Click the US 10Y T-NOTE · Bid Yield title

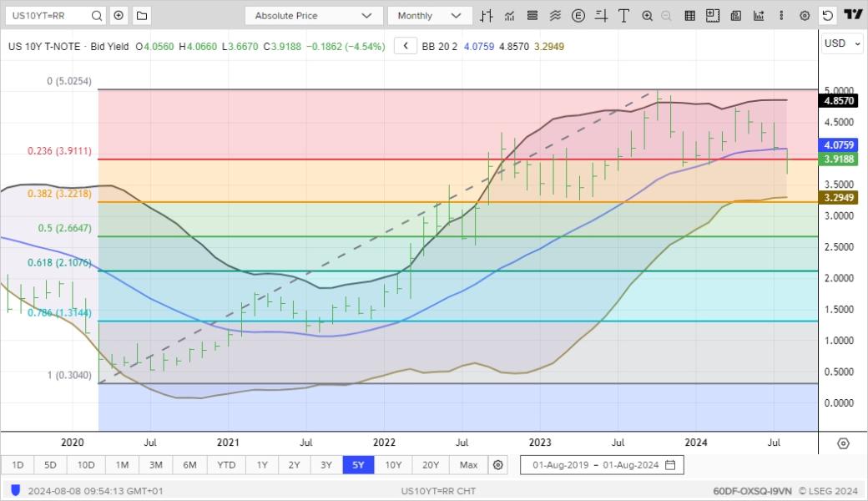click(68, 47)
